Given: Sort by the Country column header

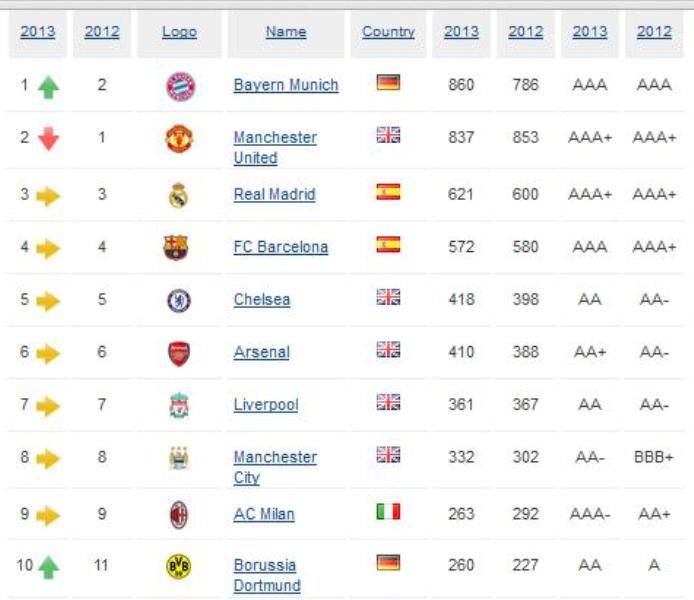Looking at the screenshot, I should [388, 32].
